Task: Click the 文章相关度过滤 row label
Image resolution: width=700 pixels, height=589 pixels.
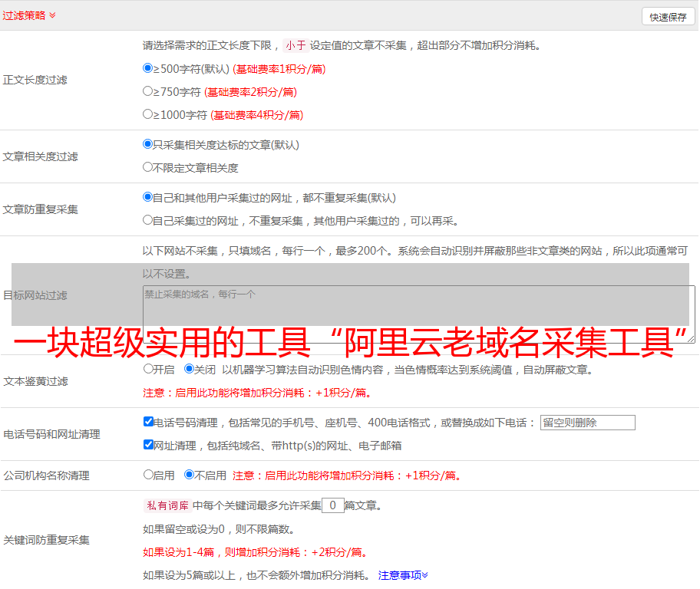Action: 40,156
